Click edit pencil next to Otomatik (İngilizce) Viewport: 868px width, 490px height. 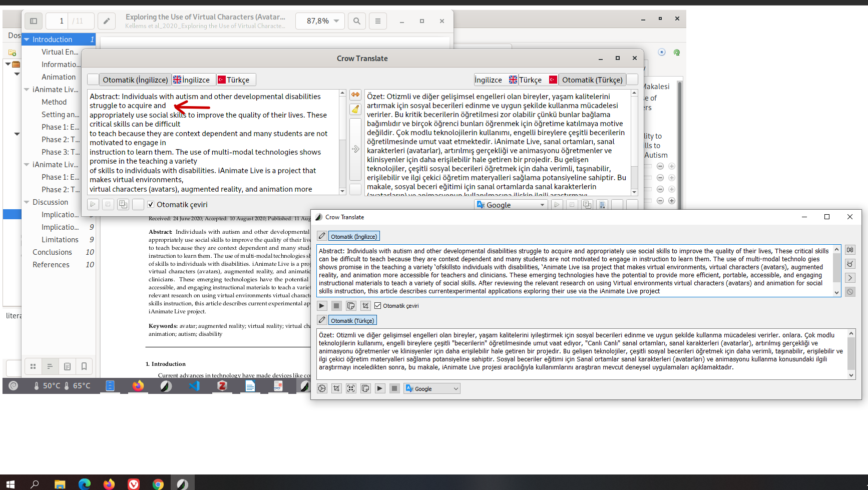(322, 236)
